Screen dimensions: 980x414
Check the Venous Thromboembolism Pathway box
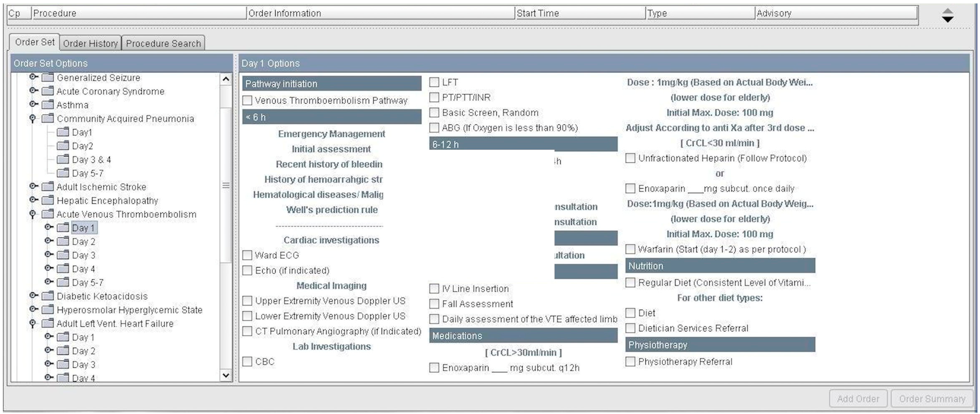pyautogui.click(x=247, y=100)
